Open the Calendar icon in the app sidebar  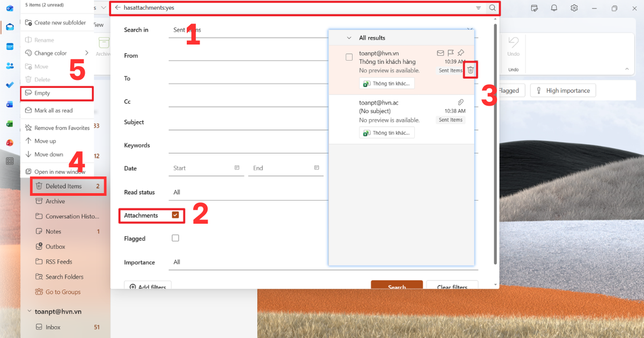pos(11,47)
